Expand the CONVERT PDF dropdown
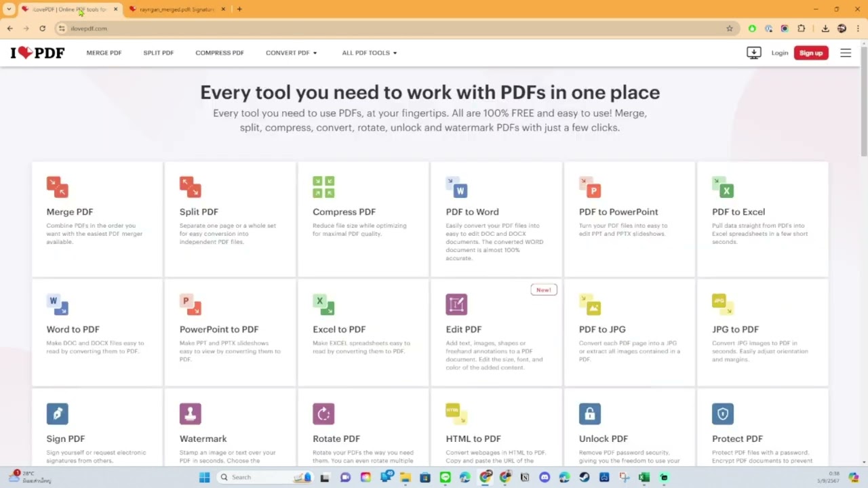The width and height of the screenshot is (868, 488). point(291,53)
